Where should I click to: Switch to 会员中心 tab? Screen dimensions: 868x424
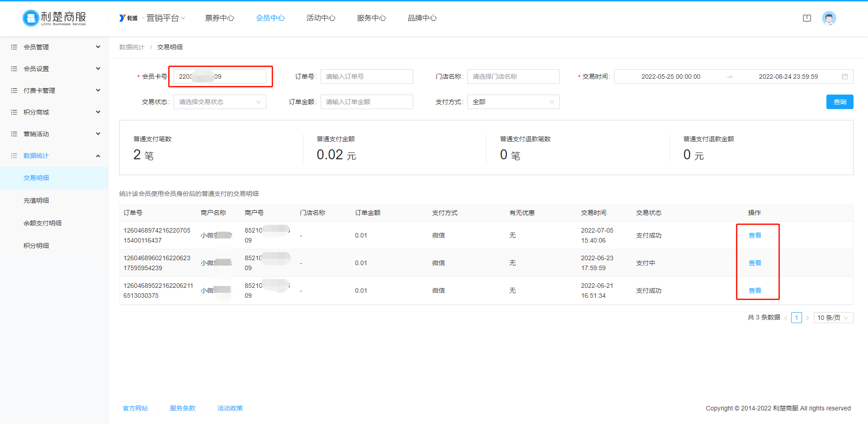click(x=270, y=18)
